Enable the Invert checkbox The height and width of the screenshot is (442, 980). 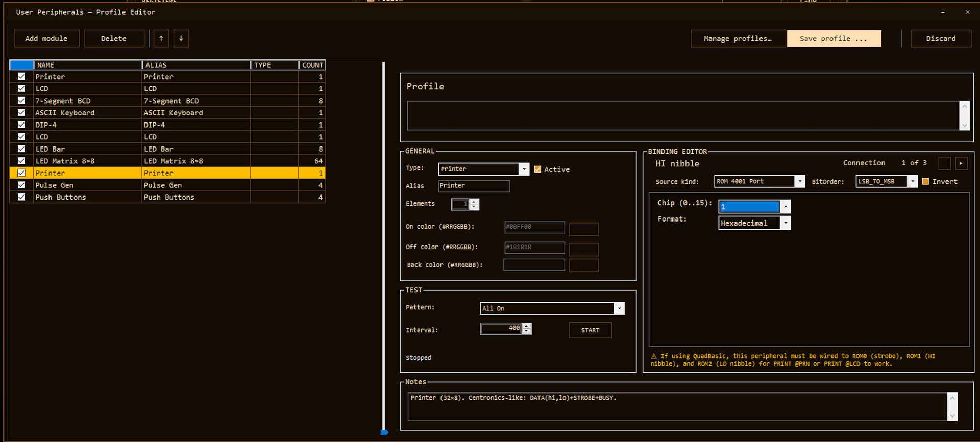tap(925, 181)
